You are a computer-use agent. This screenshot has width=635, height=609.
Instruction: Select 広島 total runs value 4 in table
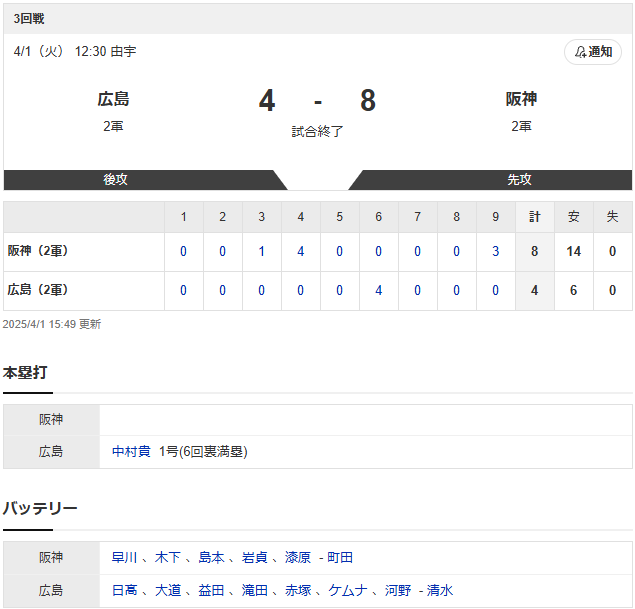click(535, 290)
